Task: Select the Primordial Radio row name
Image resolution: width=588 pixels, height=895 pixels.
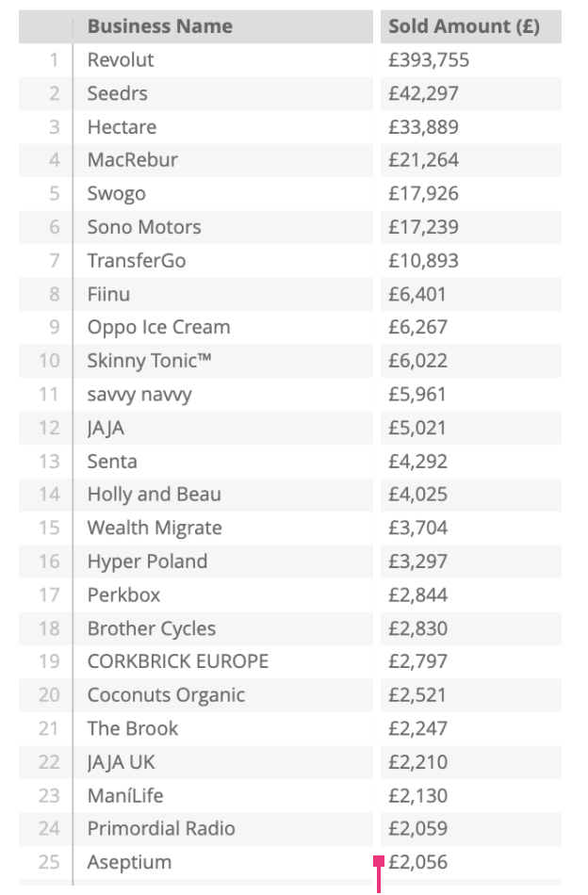Action: click(x=161, y=829)
